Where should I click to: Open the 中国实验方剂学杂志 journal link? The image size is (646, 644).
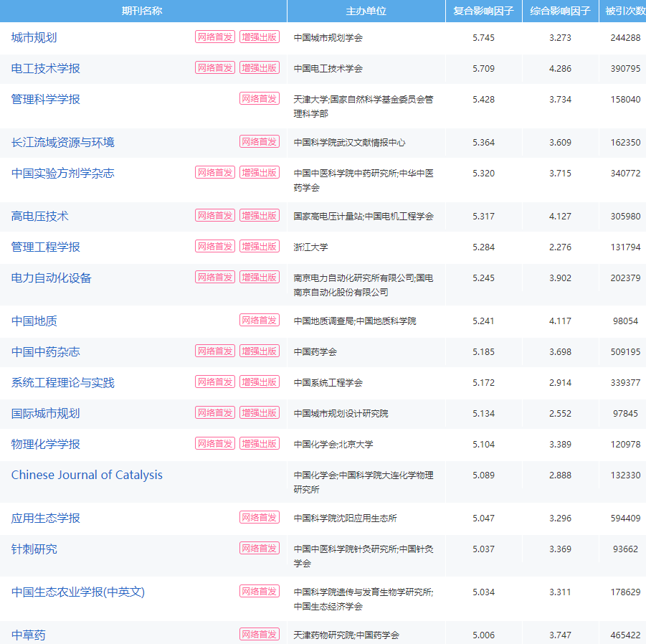[63, 173]
